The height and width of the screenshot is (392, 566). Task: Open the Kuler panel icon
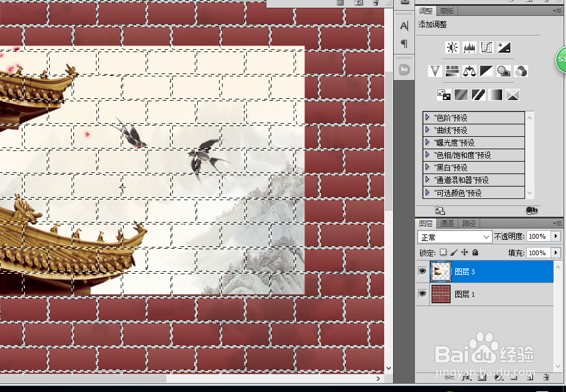[x=404, y=69]
